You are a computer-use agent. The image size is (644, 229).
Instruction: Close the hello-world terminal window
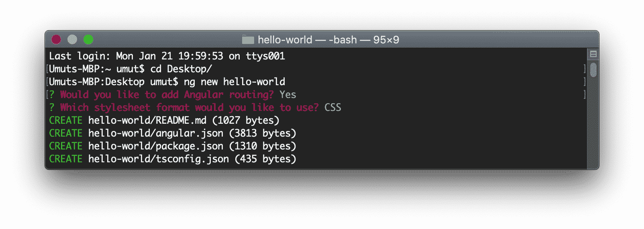[x=56, y=39]
